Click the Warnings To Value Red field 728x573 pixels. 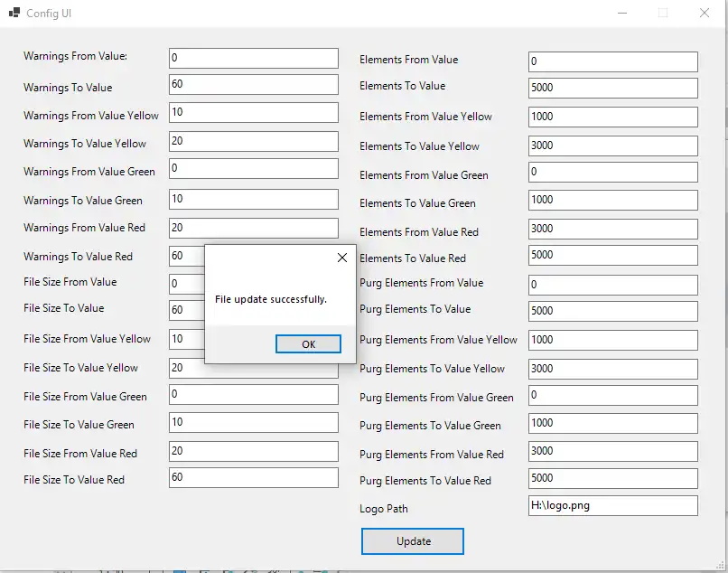(x=187, y=256)
